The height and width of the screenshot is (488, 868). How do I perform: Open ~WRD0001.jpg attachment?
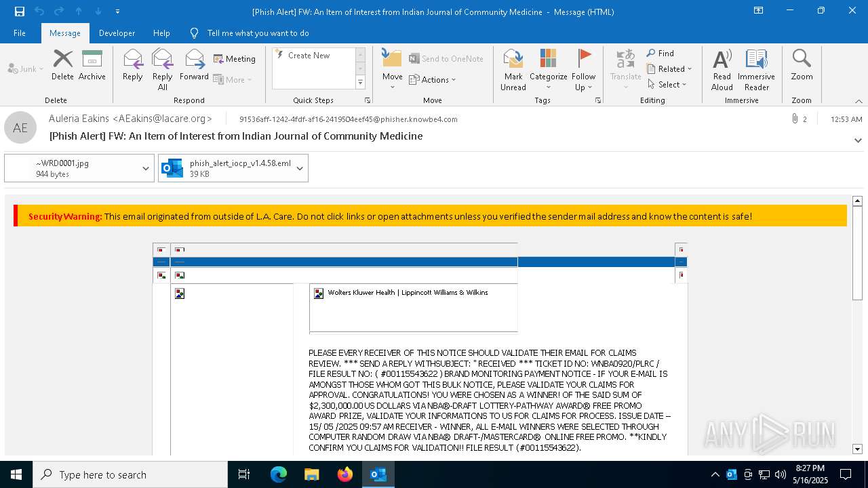[x=71, y=168]
